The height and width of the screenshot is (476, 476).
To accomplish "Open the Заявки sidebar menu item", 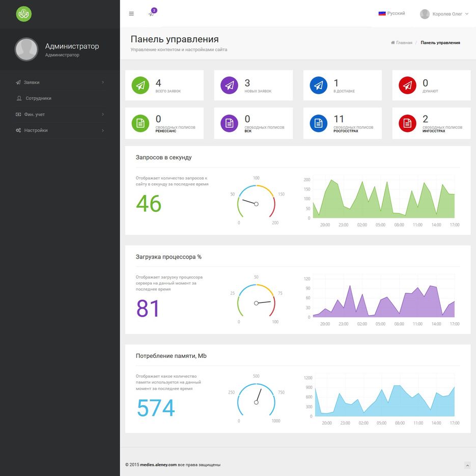I will tap(60, 82).
